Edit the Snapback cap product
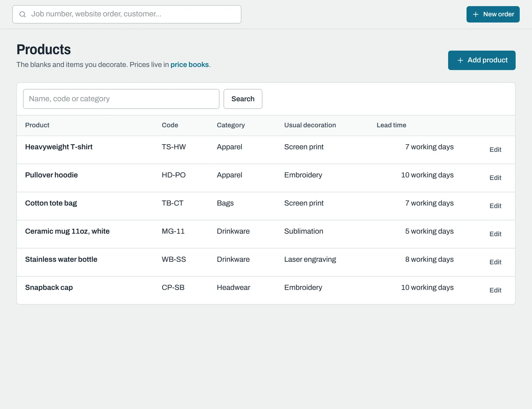This screenshot has width=532, height=409. click(x=495, y=290)
